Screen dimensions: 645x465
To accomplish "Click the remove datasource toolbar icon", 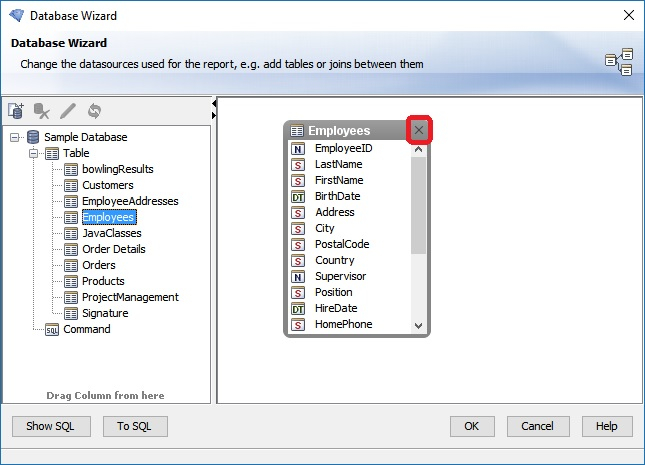I will pos(42,111).
